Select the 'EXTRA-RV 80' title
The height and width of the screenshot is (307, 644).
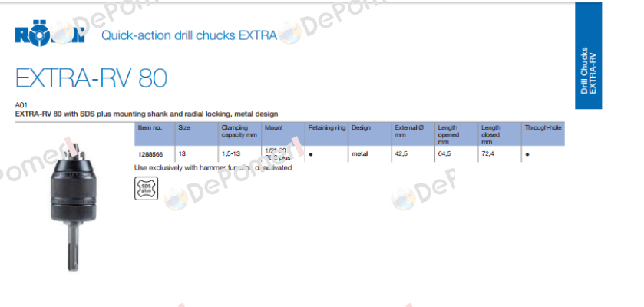91,78
